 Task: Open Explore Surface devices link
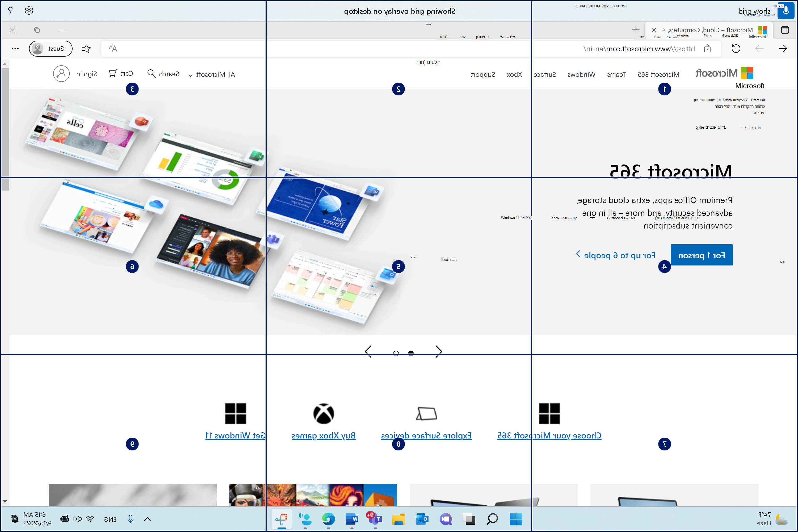click(x=426, y=436)
